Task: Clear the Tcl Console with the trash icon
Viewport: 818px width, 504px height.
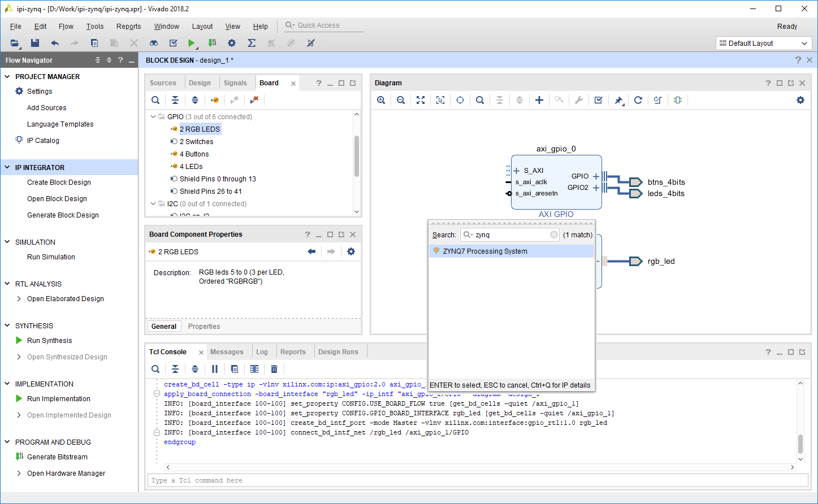Action: tap(274, 369)
